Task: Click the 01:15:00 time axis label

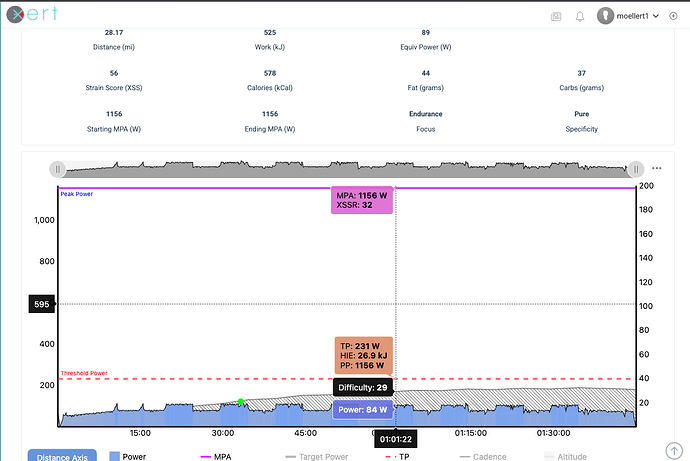Action: [x=470, y=433]
